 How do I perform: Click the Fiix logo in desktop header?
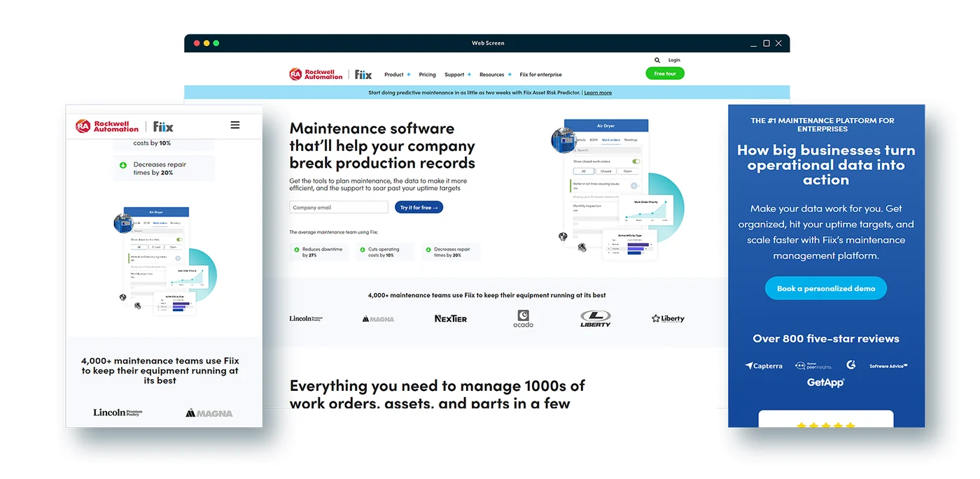pos(363,74)
